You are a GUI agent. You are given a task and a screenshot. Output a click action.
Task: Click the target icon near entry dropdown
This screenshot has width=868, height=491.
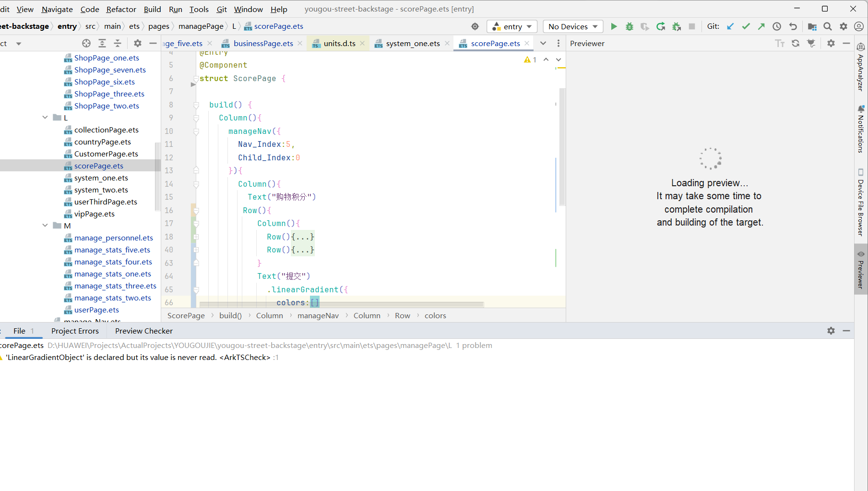point(475,26)
